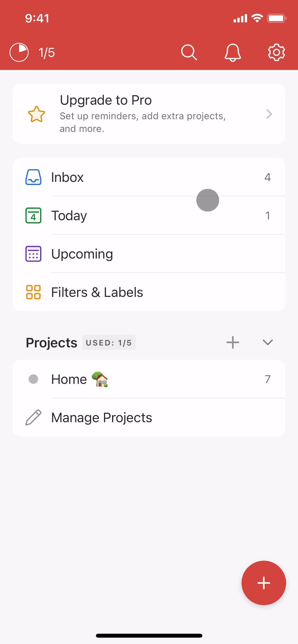The height and width of the screenshot is (644, 298).
Task: Add a new project with plus
Action: 233,342
